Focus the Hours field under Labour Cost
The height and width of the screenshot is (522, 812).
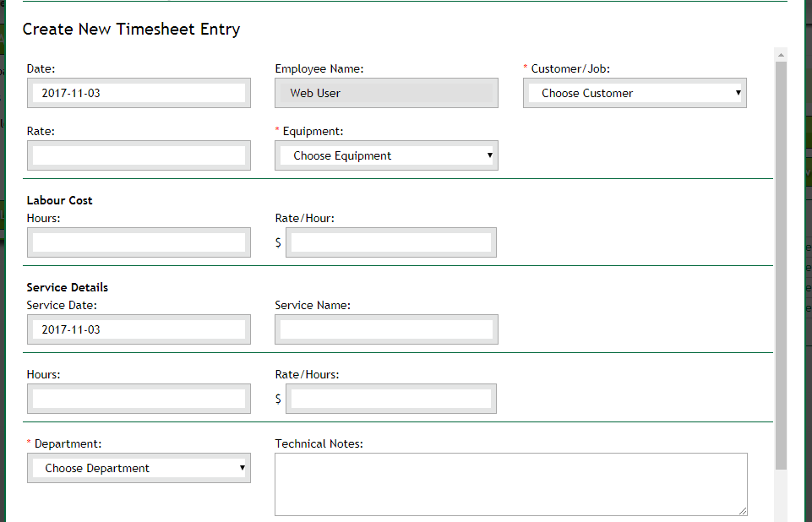point(139,242)
